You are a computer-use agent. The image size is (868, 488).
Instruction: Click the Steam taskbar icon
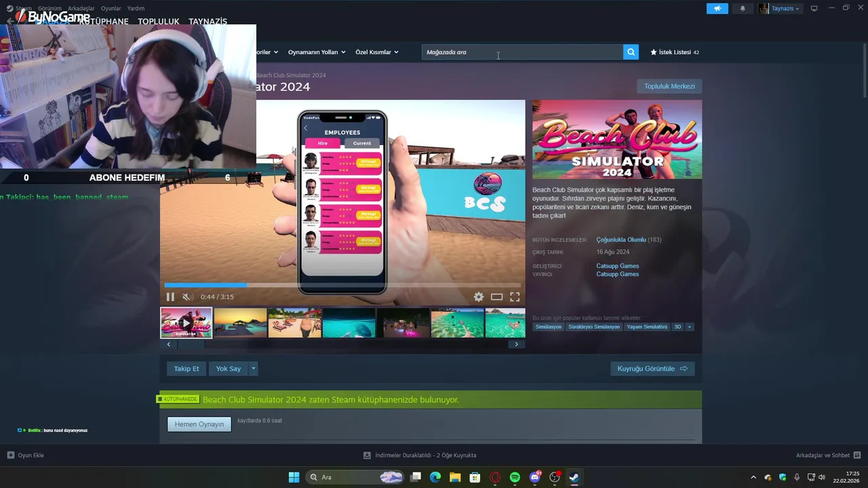574,477
